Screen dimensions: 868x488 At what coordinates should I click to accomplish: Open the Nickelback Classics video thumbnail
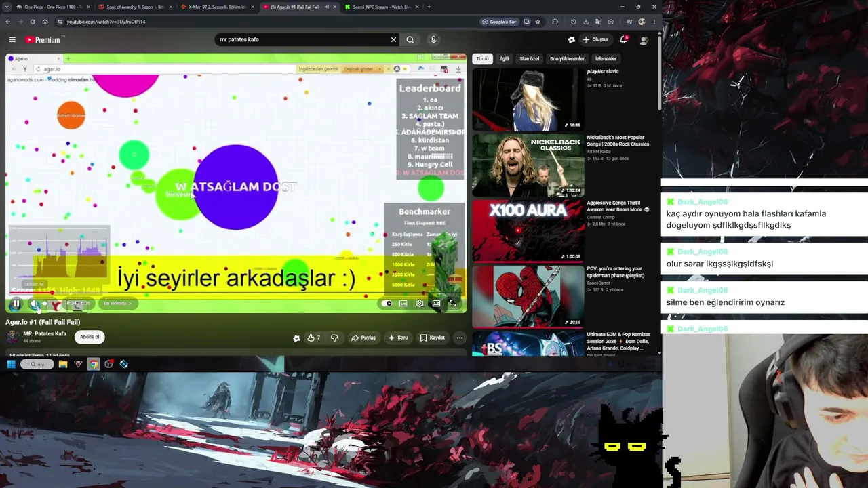coord(528,165)
